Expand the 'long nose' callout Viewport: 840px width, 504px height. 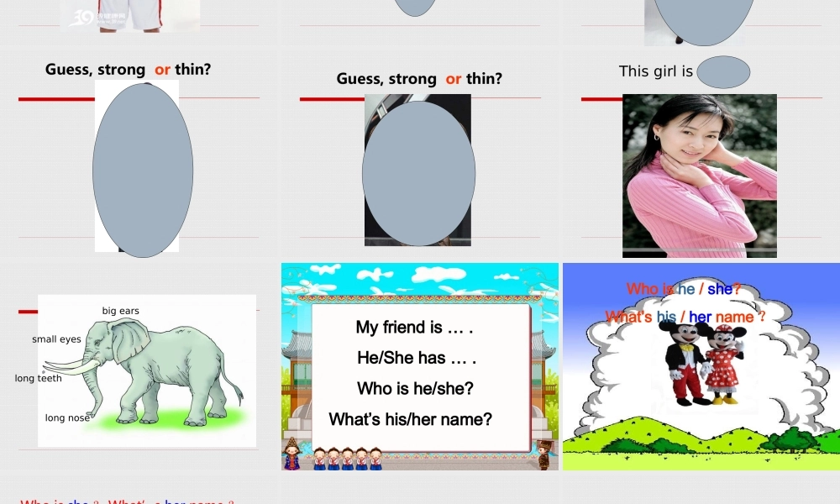point(66,416)
